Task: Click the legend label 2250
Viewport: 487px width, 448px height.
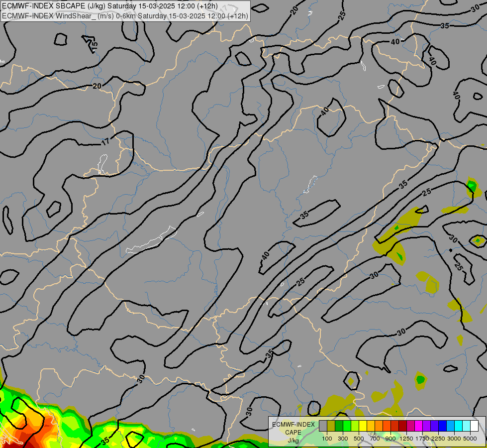Action: coord(438,439)
